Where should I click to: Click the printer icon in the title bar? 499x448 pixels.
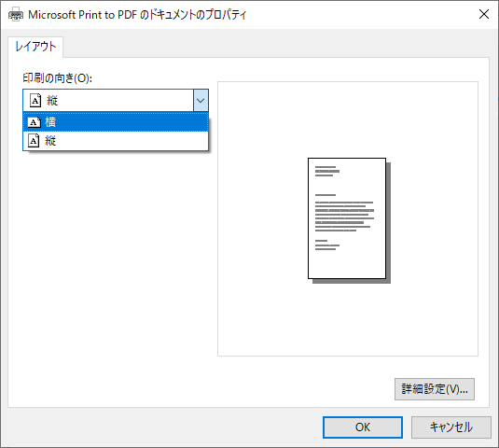(16, 15)
